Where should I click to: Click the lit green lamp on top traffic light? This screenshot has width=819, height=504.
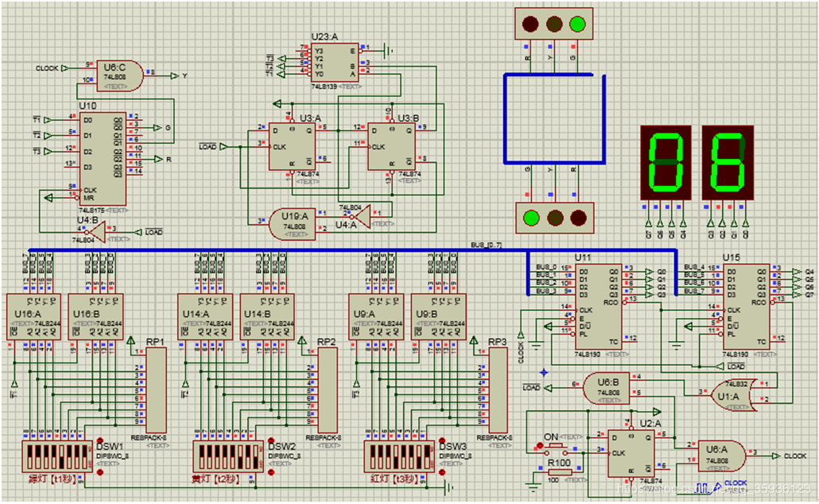pos(578,25)
